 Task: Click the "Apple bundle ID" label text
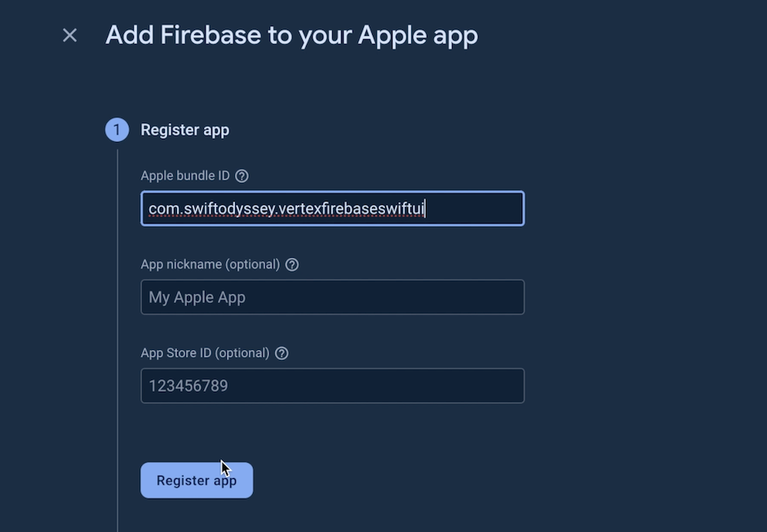pyautogui.click(x=185, y=176)
